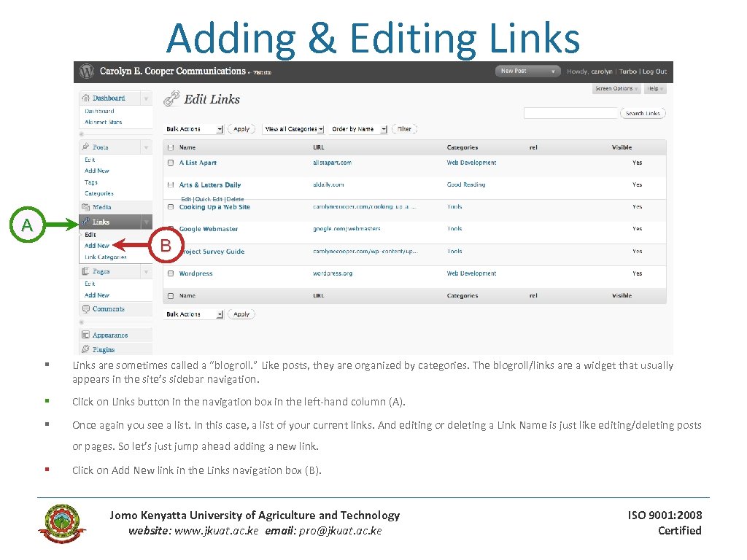
Task: Check the box next to A List Apart
Action: click(170, 163)
